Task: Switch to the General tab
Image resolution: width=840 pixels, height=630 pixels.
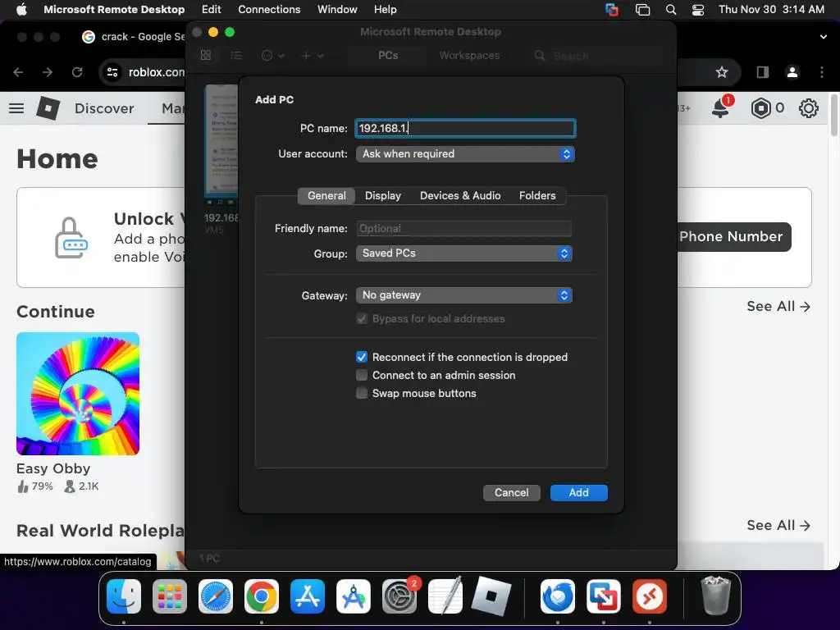Action: pos(326,195)
